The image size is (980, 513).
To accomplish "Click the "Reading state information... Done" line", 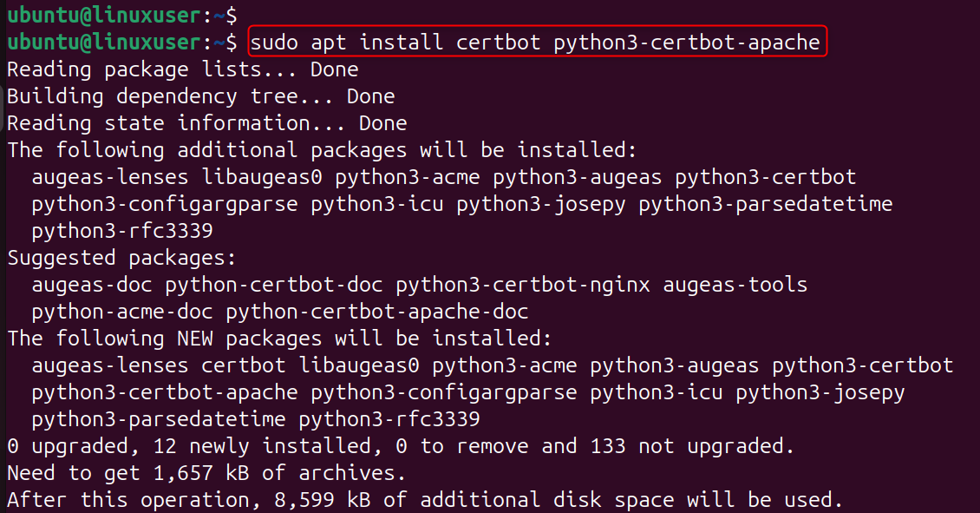I will click(206, 122).
